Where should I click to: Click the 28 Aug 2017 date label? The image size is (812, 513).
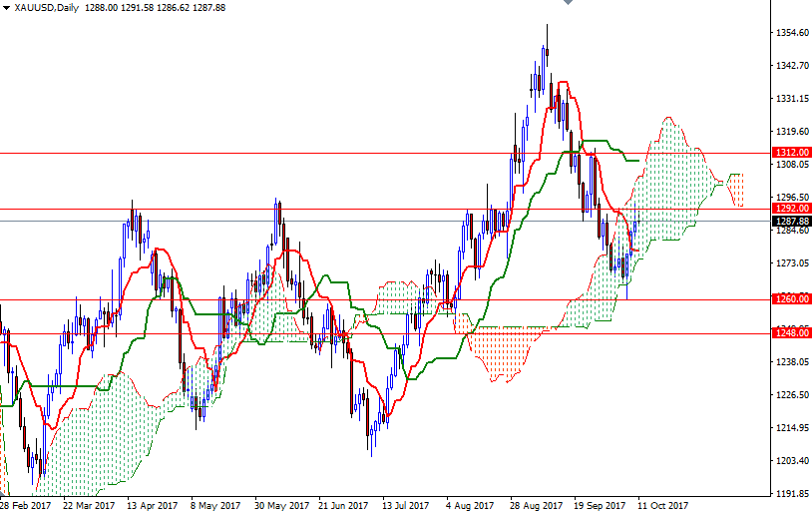[537, 505]
